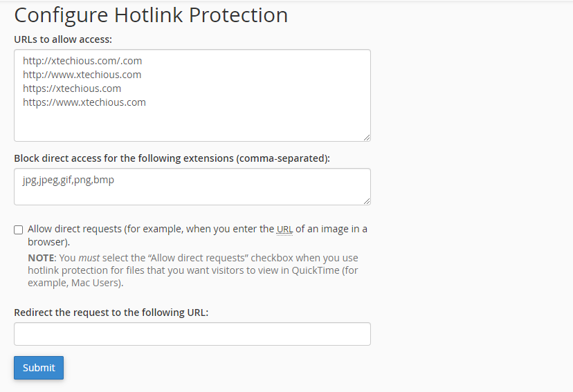Grab the resize handle of the extensions textarea
573x392 pixels.
coord(366,200)
